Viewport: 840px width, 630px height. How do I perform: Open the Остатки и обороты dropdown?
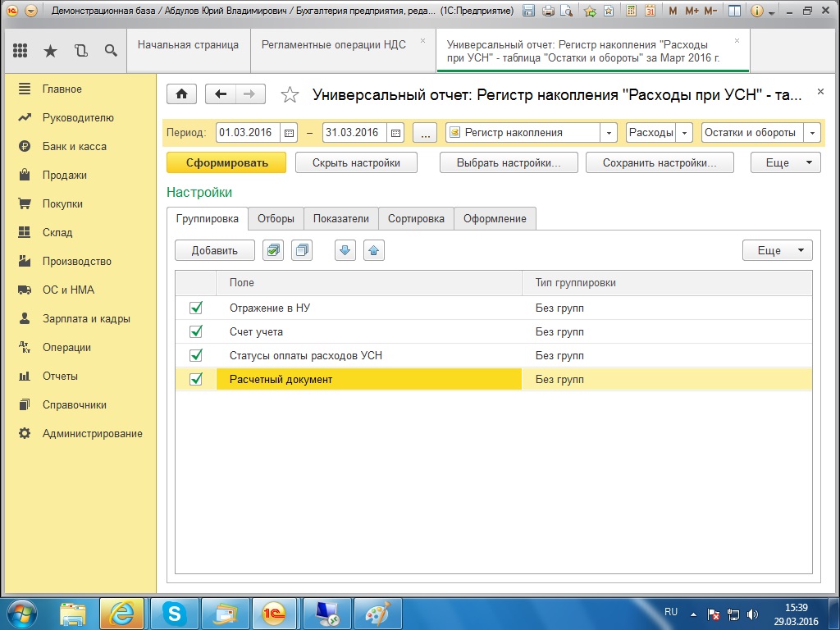(812, 133)
